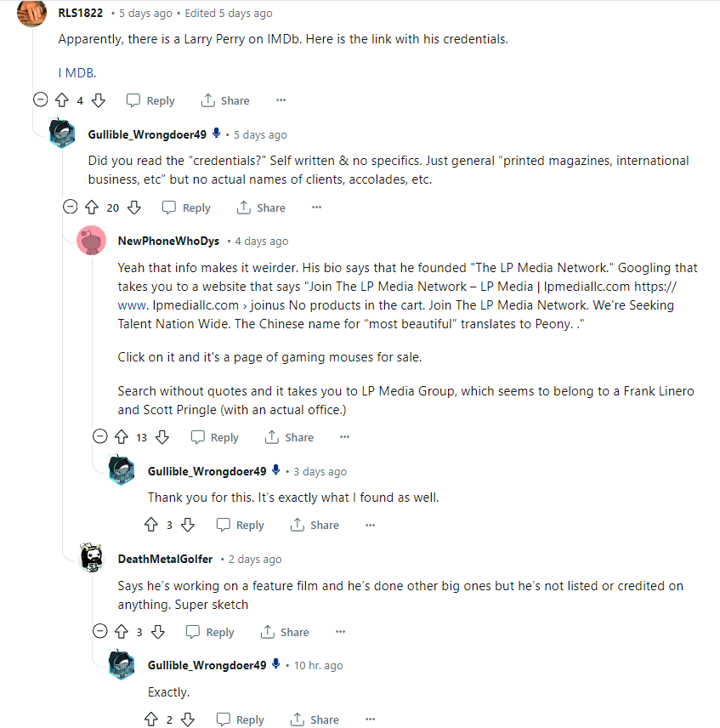Upvote the 'Exactly.' reply

click(151, 719)
